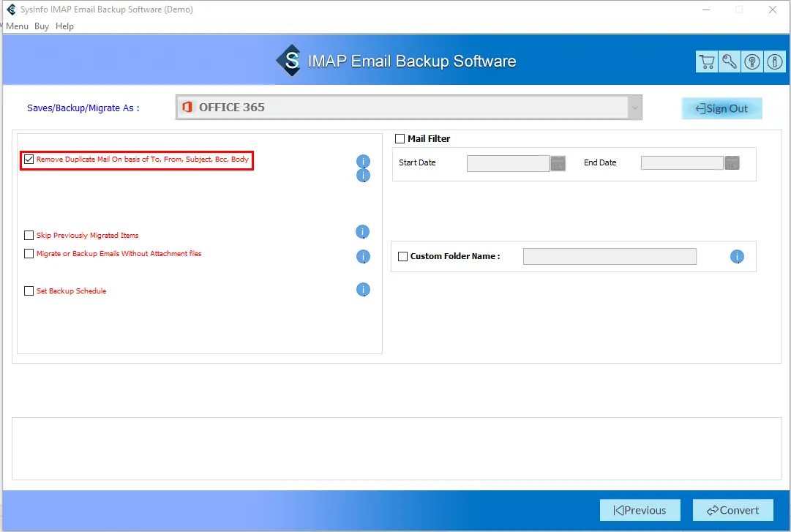
Task: Click info icon beside Migrate Without Attachment files
Action: [363, 257]
